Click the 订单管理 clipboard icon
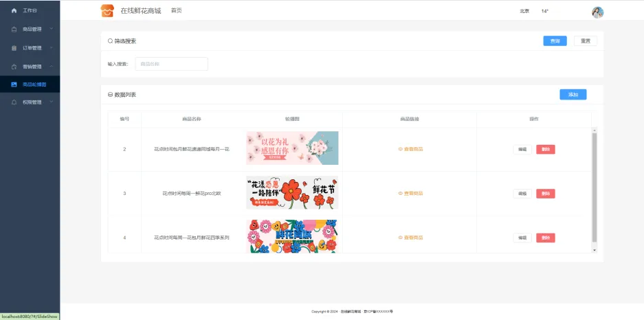The width and height of the screenshot is (644, 320). [14, 48]
